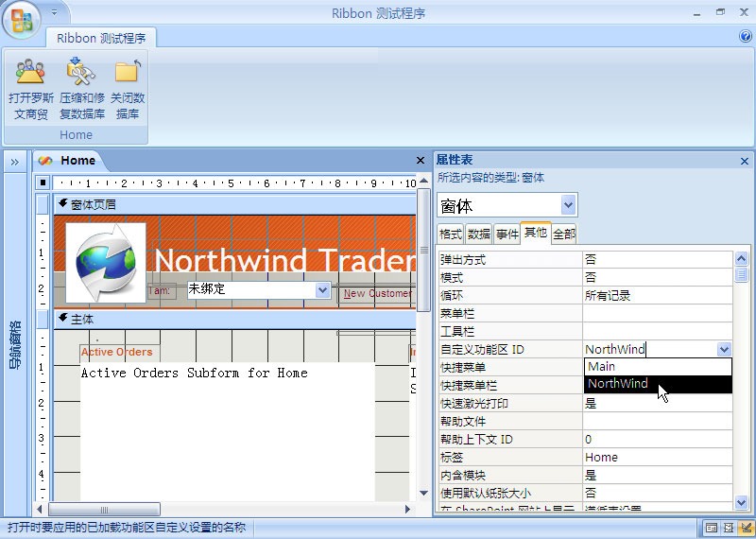
Task: Open the 未绑定 combo box arrow
Action: pyautogui.click(x=322, y=290)
